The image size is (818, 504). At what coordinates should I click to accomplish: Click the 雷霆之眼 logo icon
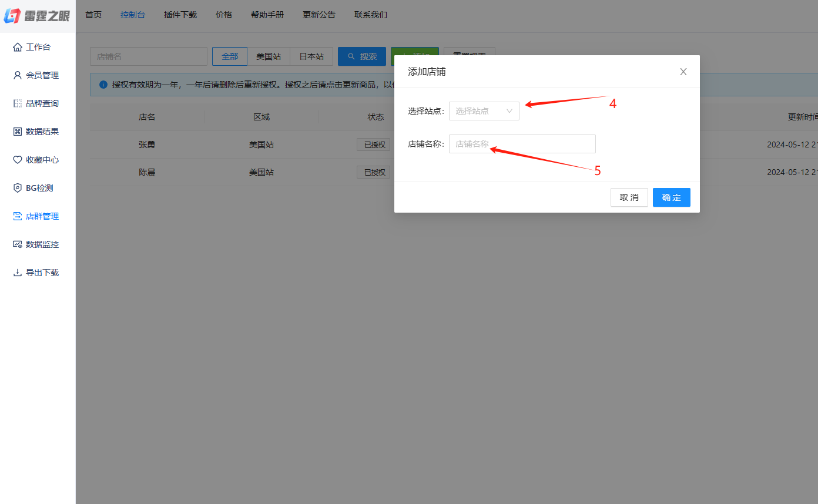12,16
